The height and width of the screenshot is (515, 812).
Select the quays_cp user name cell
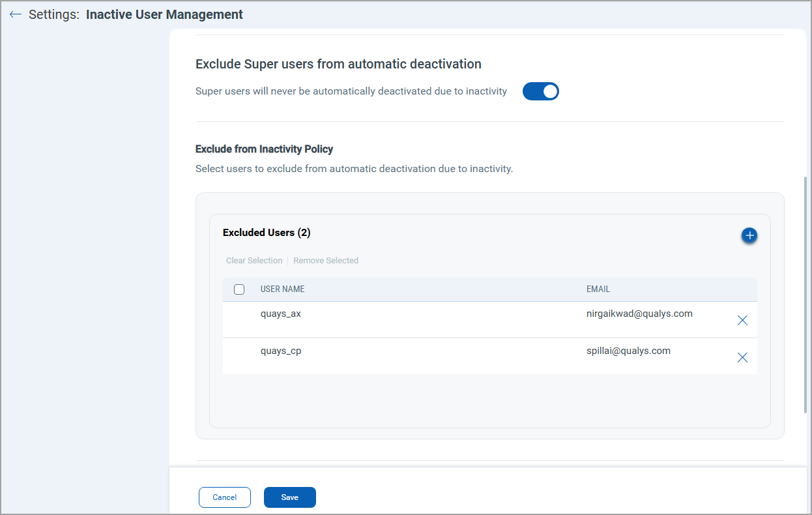tap(281, 351)
